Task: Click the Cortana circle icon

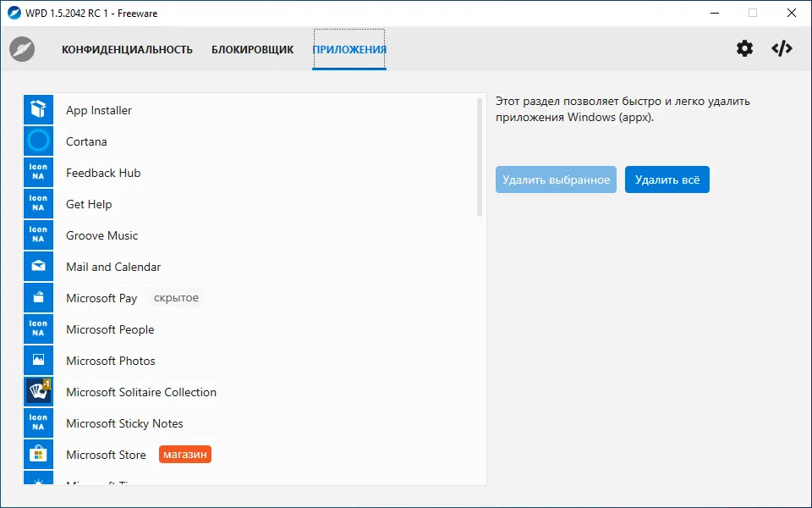Action: point(38,141)
